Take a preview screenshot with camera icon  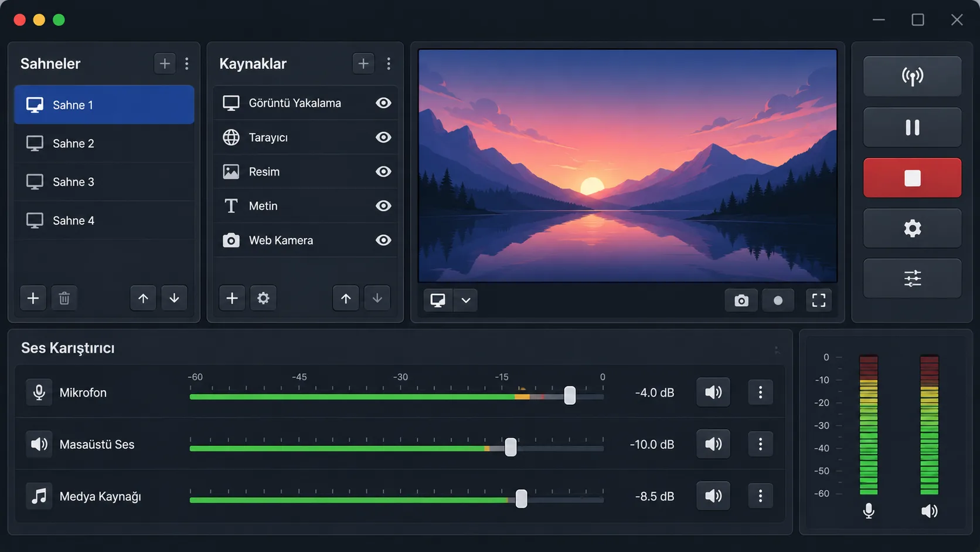pos(741,300)
